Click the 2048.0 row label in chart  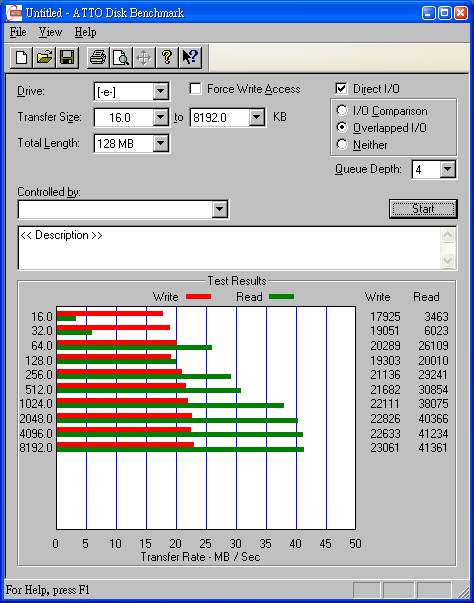tap(36, 418)
